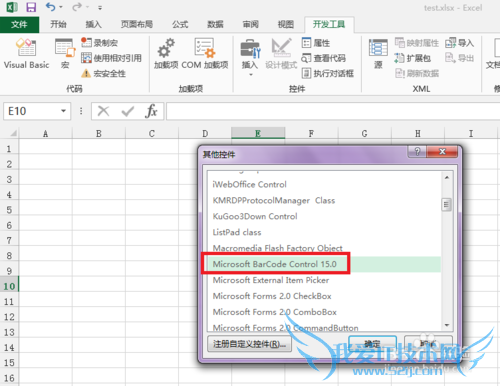The height and width of the screenshot is (386, 500).
Task: Open Expansion Packs (扩展包)
Action: 412,58
